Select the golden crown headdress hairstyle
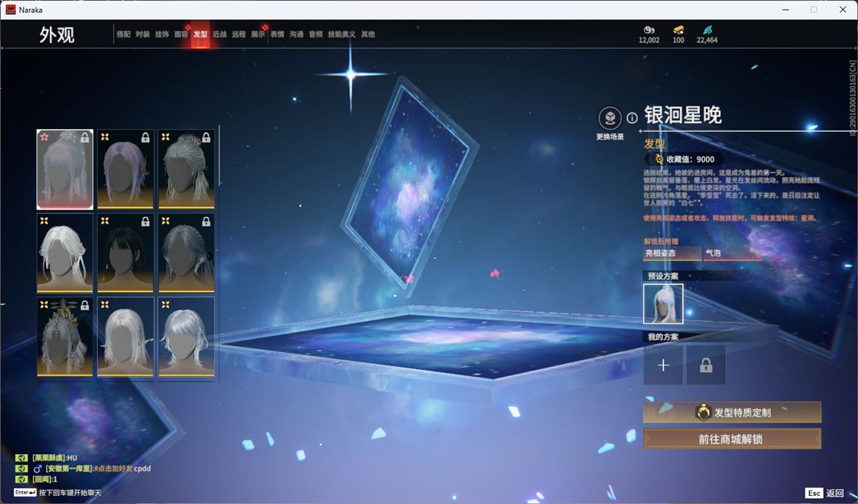The width and height of the screenshot is (858, 504). coord(65,336)
